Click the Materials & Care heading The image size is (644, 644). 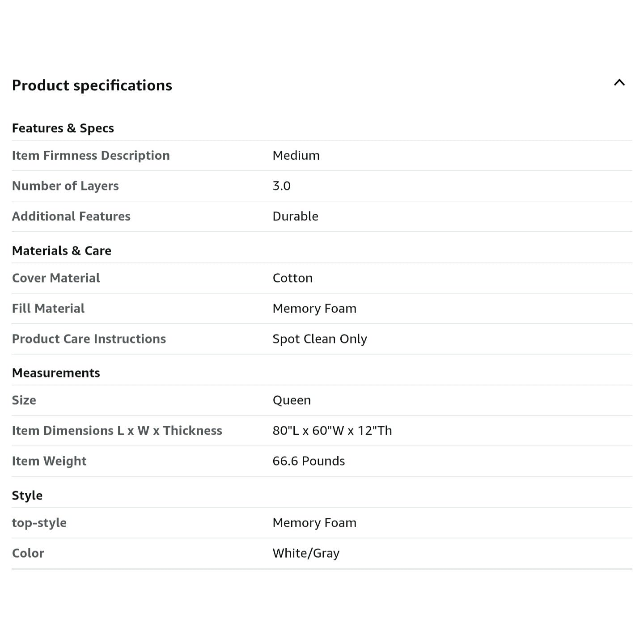point(62,251)
